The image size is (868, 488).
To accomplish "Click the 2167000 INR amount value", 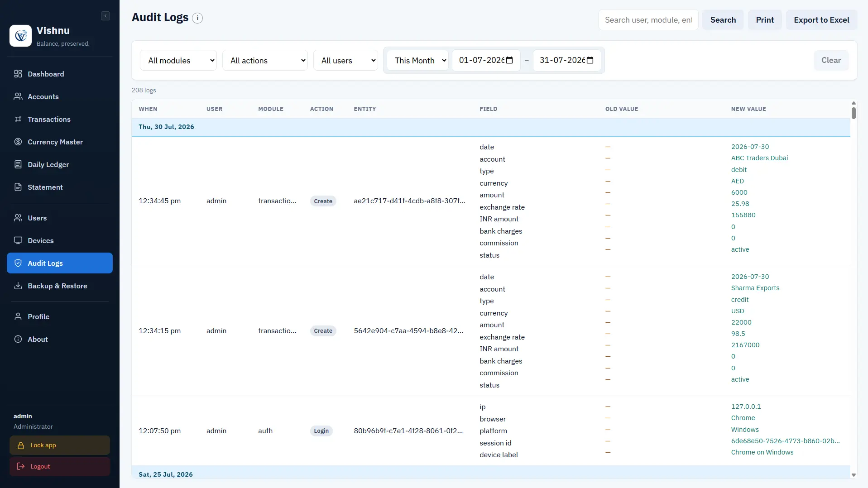I will 745,345.
